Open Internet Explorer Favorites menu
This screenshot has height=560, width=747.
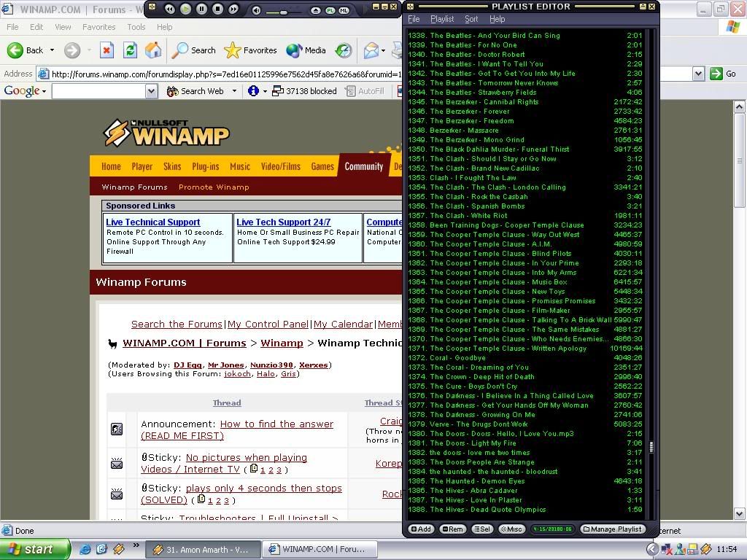(98, 27)
